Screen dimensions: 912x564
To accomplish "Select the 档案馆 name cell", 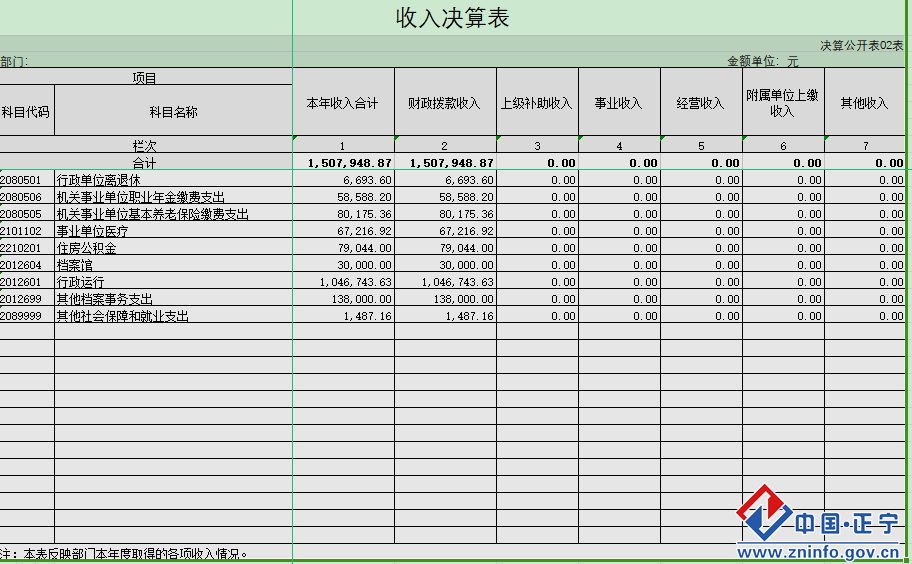I will coord(76,265).
